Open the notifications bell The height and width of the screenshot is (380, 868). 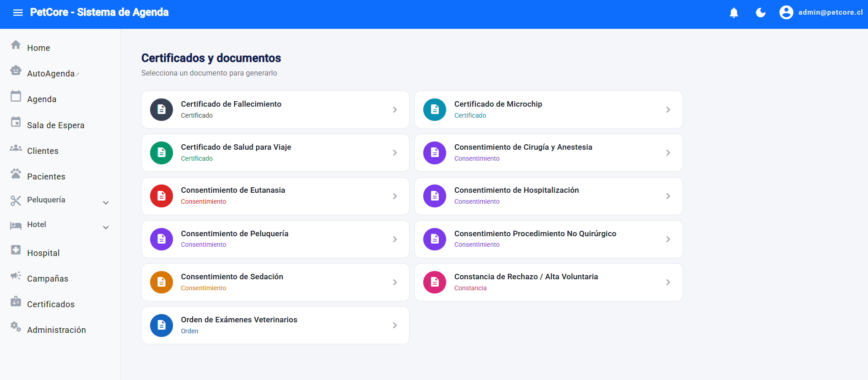[x=734, y=12]
